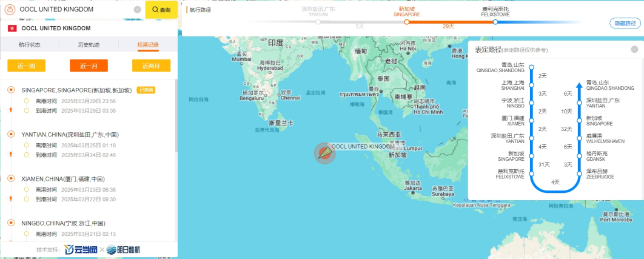The width and height of the screenshot is (644, 259).
Task: Click arrival time 2025年03月29日 03:38
Action: [x=89, y=110]
